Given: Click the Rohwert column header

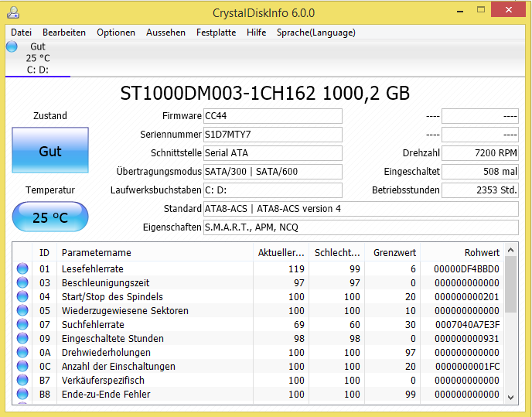Looking at the screenshot, I should 462,253.
